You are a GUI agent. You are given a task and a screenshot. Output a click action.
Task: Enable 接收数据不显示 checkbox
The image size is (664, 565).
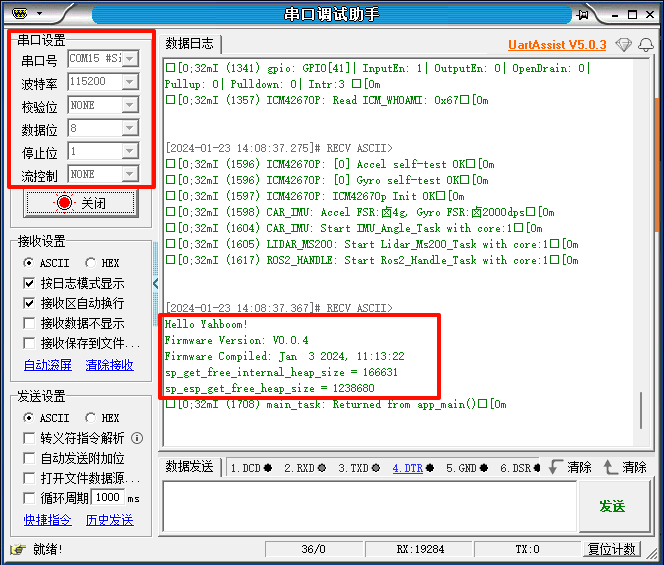30,323
